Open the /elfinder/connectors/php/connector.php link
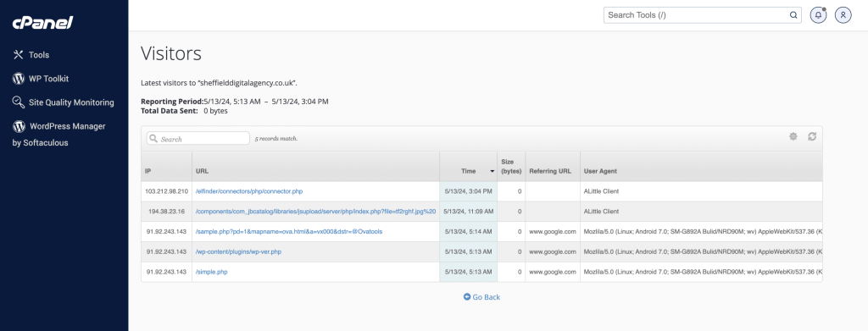Screen dimensions: 868x331 point(249,191)
